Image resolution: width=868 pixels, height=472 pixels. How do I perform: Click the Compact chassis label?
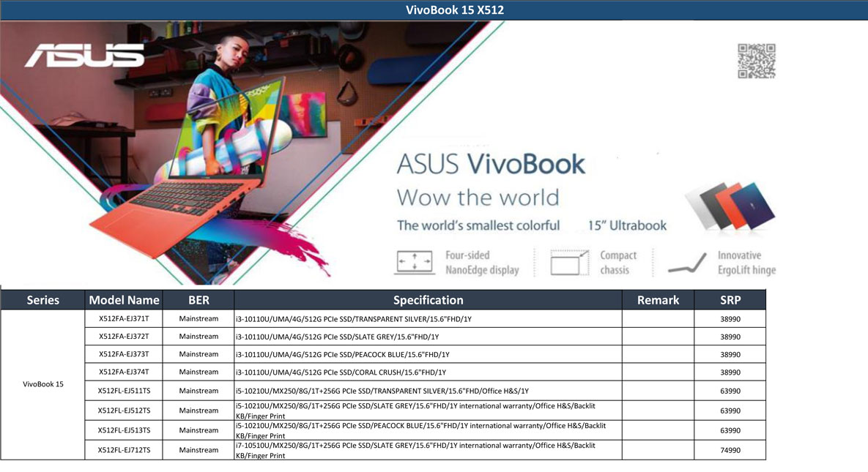tap(618, 262)
